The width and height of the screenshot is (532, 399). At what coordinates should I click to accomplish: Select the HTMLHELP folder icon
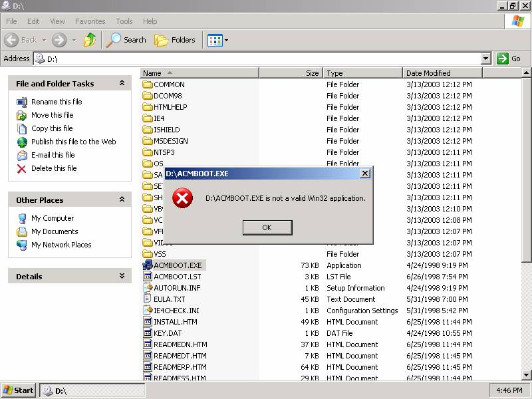[x=148, y=107]
